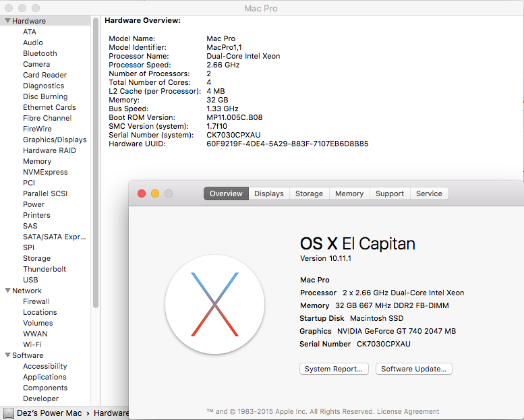Screen dimensions: 524x420
Task: Select Audio in the sidebar
Action: point(33,42)
